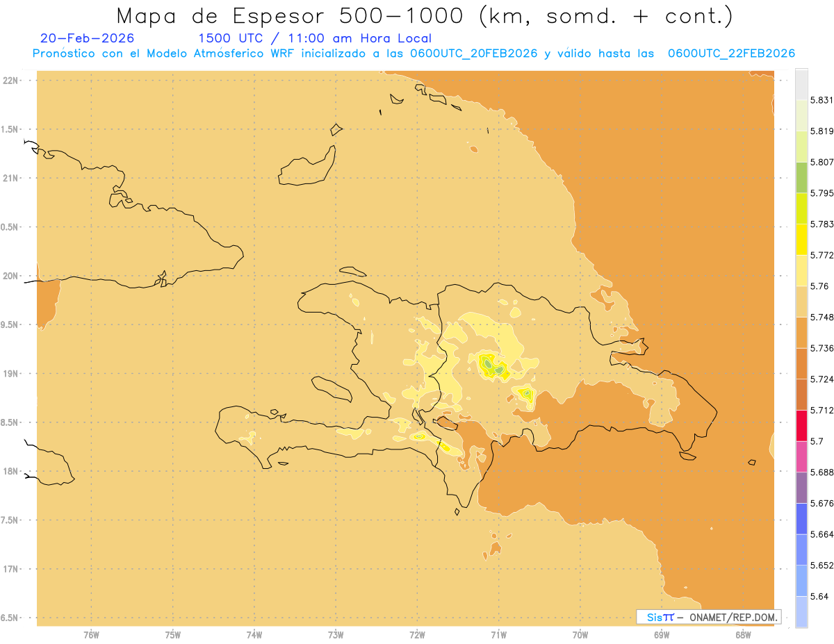The height and width of the screenshot is (644, 834).
Task: Click the 70W longitude label
Action: coord(580,634)
